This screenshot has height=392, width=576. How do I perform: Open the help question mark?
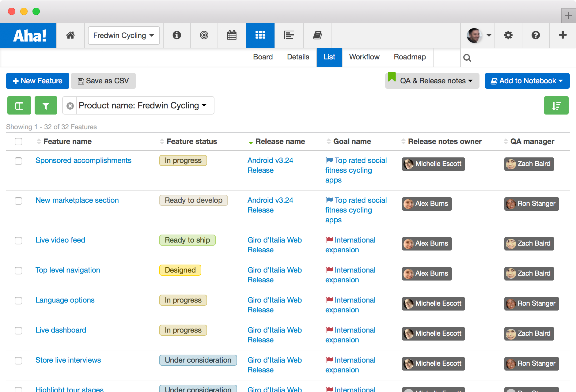pyautogui.click(x=536, y=35)
